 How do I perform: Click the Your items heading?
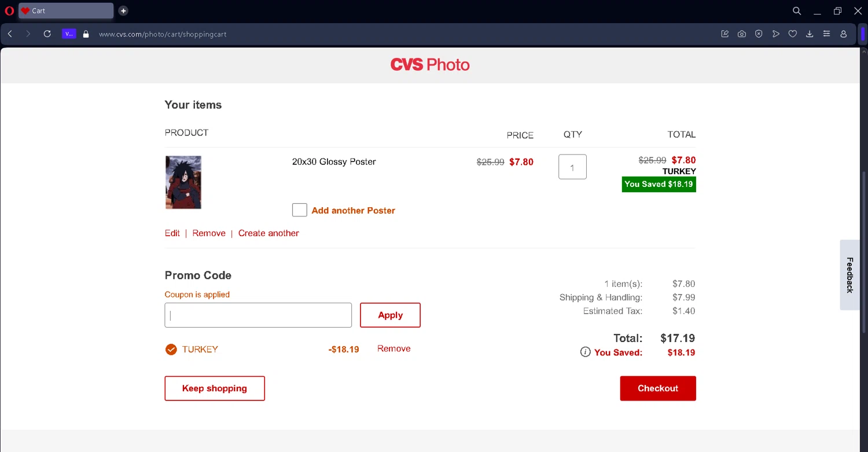coord(193,105)
